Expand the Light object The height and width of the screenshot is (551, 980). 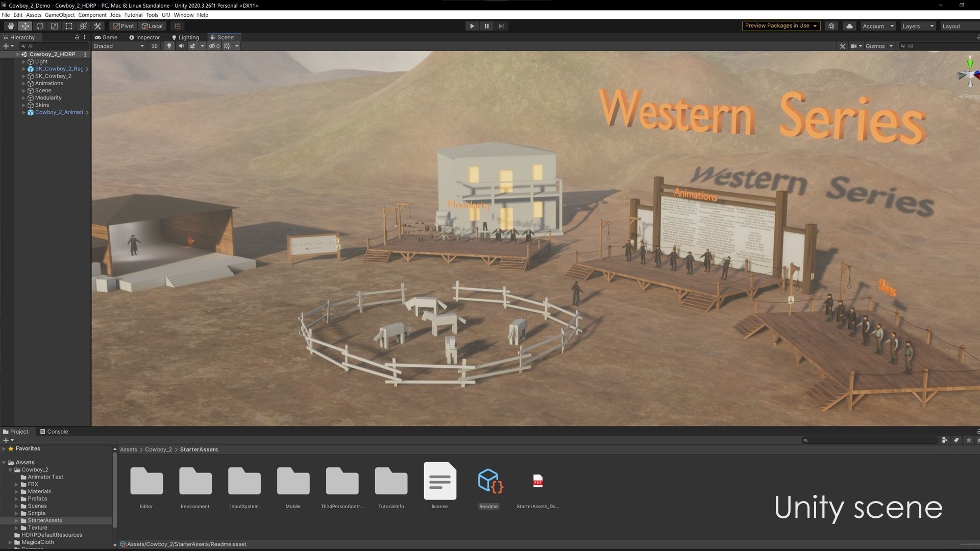pyautogui.click(x=23, y=62)
